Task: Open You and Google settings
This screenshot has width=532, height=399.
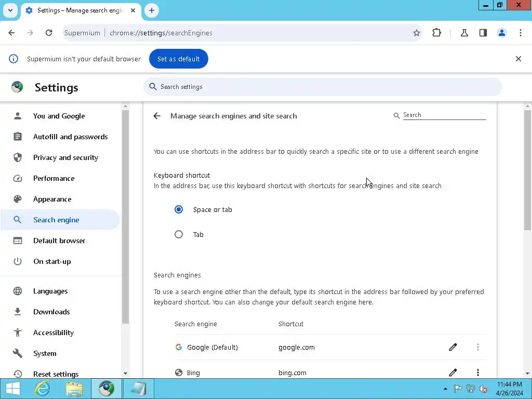Action: point(60,116)
